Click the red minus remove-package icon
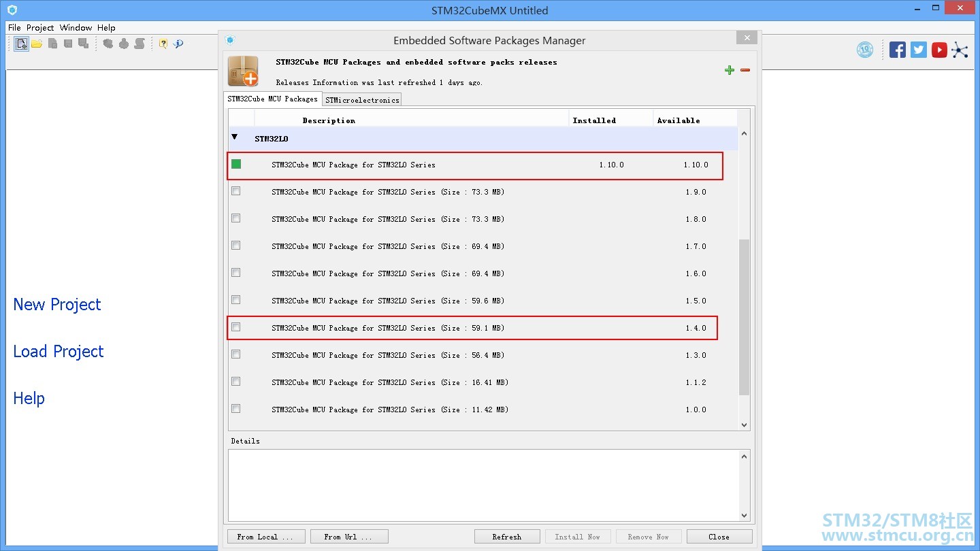The width and height of the screenshot is (980, 551). click(745, 70)
